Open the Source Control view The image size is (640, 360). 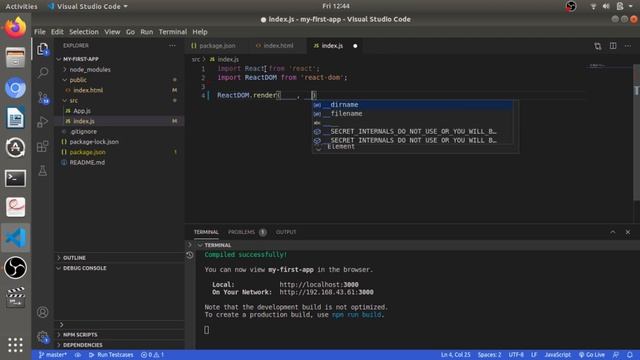(x=42, y=98)
